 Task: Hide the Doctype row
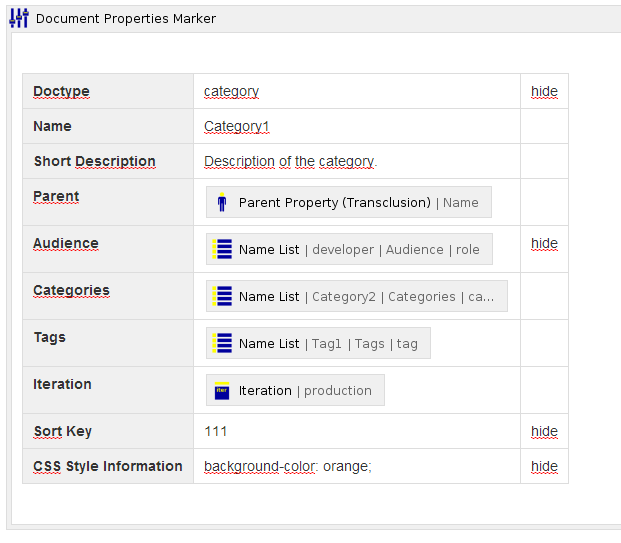[544, 91]
